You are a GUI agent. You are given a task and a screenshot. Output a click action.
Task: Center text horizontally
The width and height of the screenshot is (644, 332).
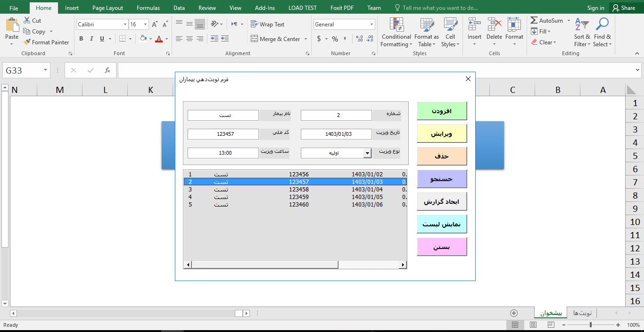[x=190, y=39]
